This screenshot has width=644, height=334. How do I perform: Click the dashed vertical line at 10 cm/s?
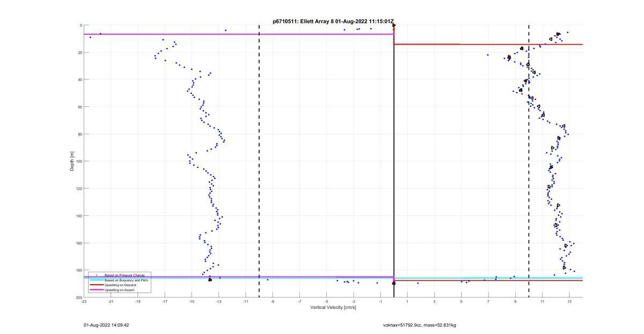click(x=529, y=161)
